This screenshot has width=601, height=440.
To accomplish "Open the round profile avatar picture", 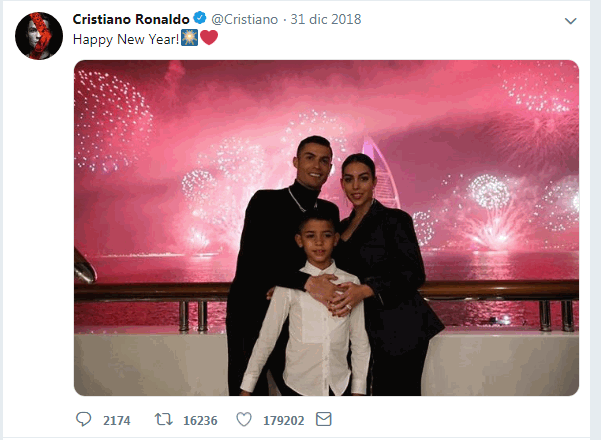I will click(x=39, y=38).
